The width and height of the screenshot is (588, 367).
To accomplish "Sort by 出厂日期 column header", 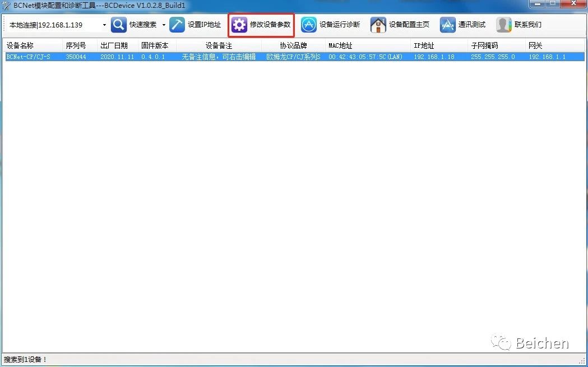I will click(x=118, y=46).
